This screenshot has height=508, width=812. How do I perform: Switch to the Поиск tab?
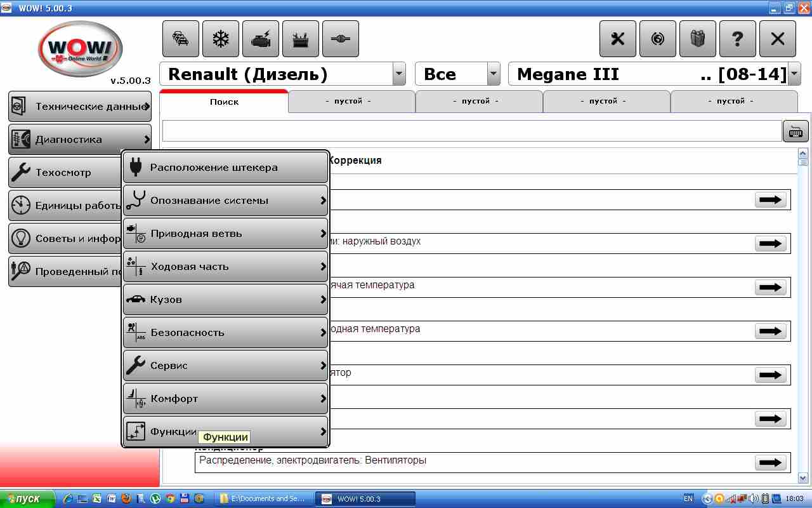(224, 102)
